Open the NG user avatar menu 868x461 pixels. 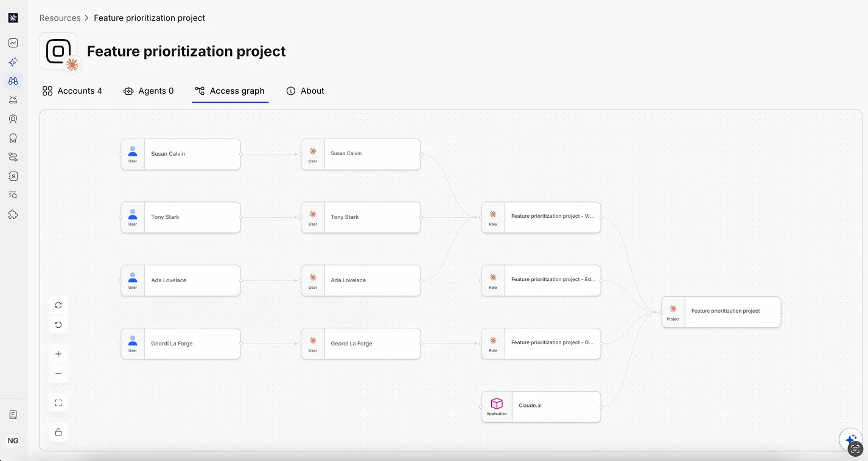[x=13, y=441]
